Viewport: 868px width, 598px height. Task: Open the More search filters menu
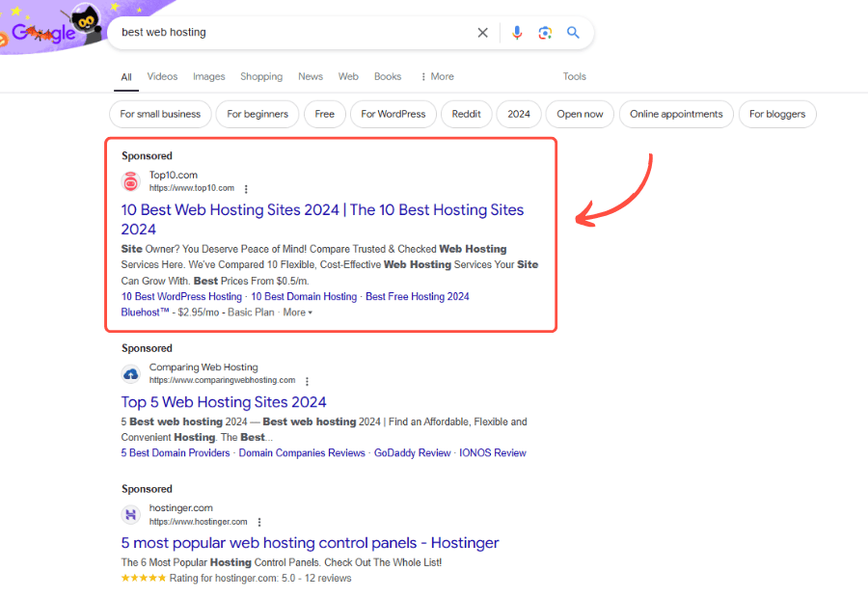pos(437,76)
